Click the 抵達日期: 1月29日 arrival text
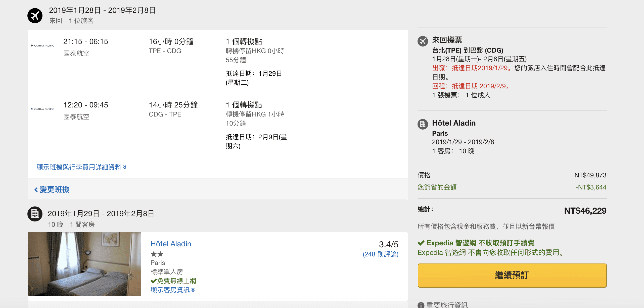This screenshot has height=308, width=644. [254, 78]
